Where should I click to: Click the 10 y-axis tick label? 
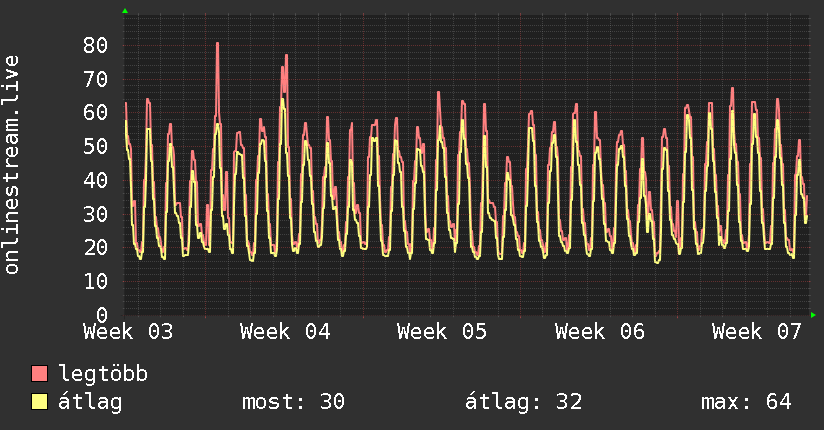(x=96, y=281)
